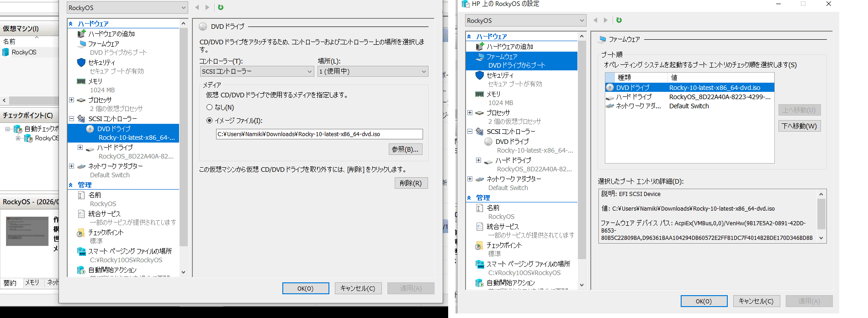Click image file path input field
Image resolution: width=868 pixels, height=318 pixels.
tap(319, 134)
